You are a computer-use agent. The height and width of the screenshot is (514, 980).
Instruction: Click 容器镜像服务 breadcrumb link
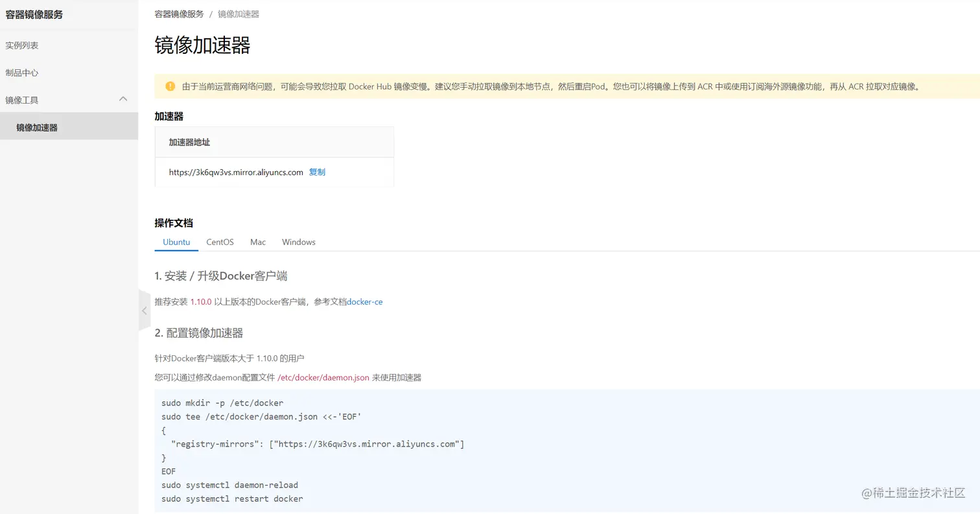(179, 14)
